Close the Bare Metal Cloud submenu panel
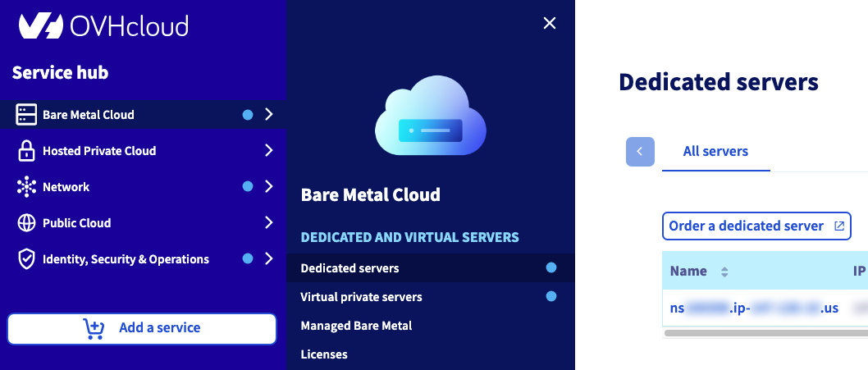The image size is (868, 370). point(549,23)
